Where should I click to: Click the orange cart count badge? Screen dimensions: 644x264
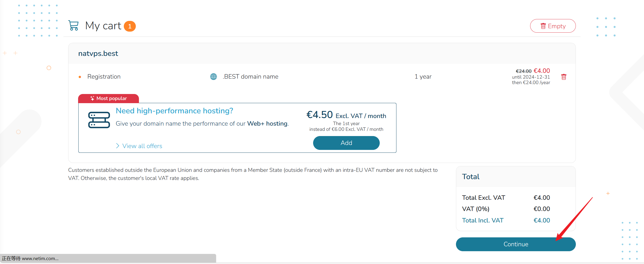pyautogui.click(x=130, y=26)
